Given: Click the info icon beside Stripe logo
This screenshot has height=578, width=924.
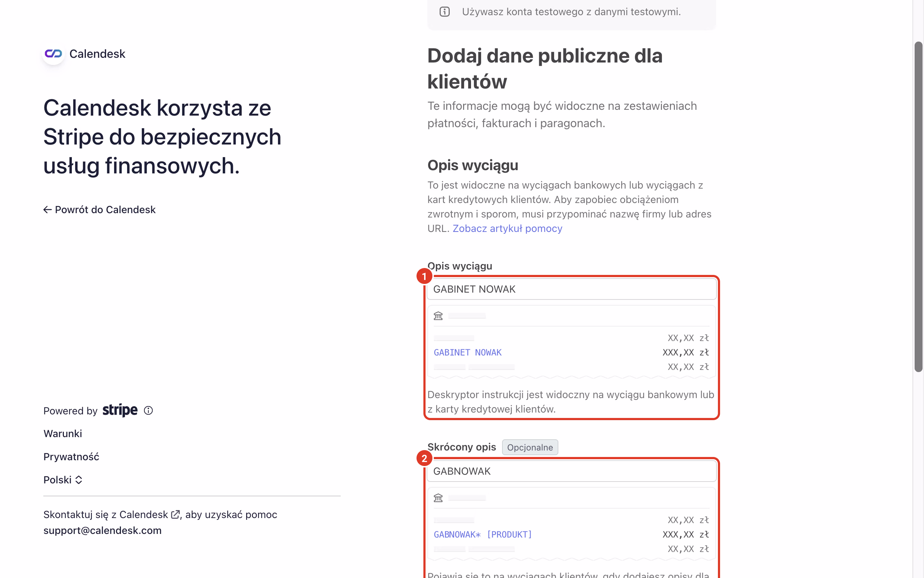Looking at the screenshot, I should 148,410.
